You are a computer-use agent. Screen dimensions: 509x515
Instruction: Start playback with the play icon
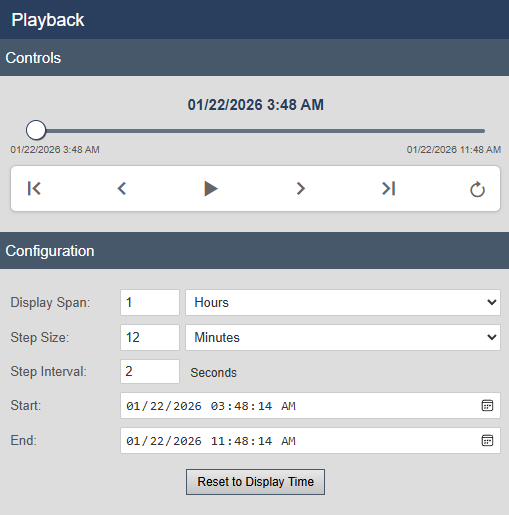click(x=211, y=188)
